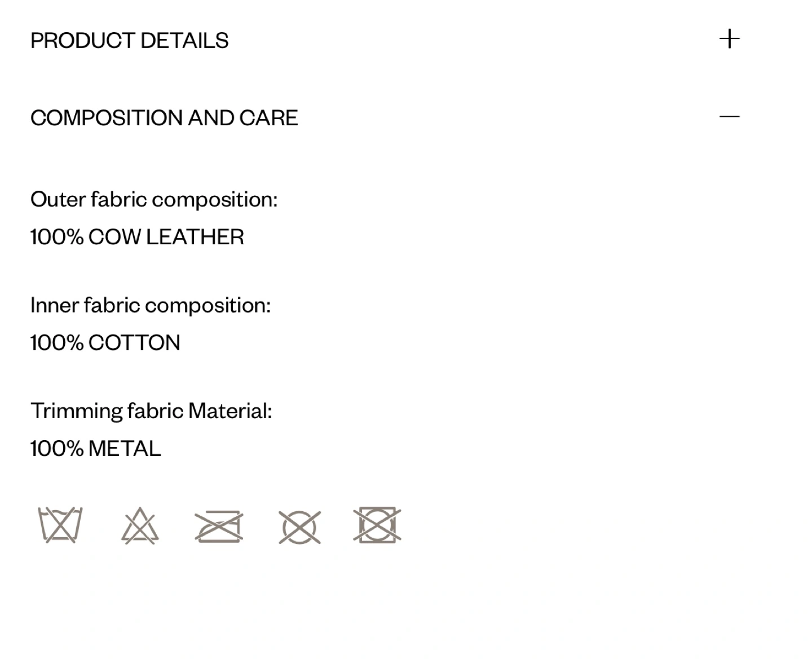Click the word PRODUCT in the top heading
Viewport: 812px width, 663px height.
tap(83, 41)
